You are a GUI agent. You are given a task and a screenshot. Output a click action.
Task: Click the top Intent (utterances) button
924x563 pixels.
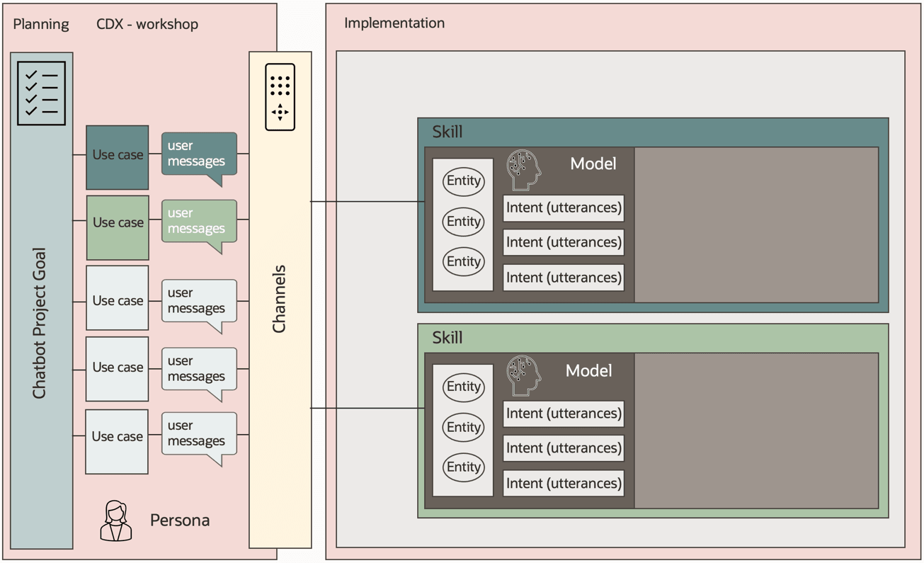click(563, 207)
